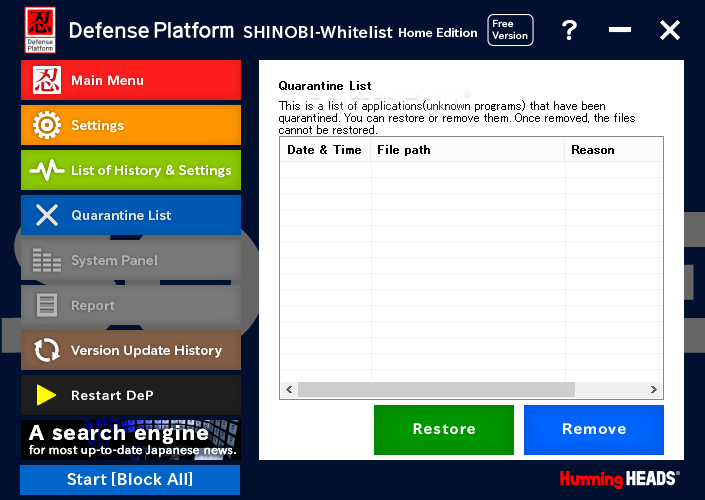
Task: Click the Humming Heads logo
Action: coord(620,479)
